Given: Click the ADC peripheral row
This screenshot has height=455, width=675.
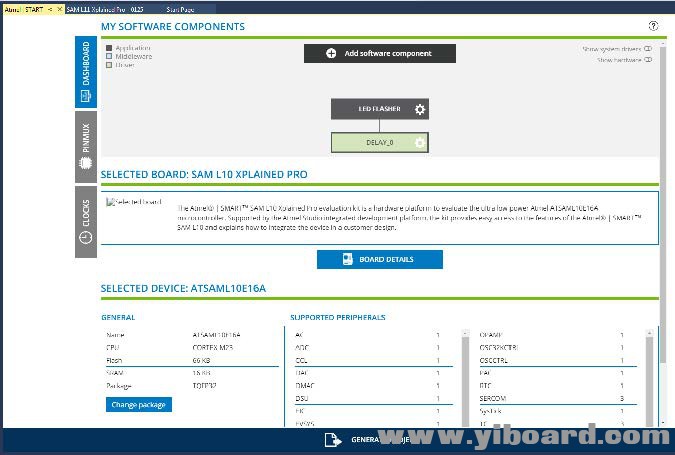Looking at the screenshot, I should coord(373,348).
